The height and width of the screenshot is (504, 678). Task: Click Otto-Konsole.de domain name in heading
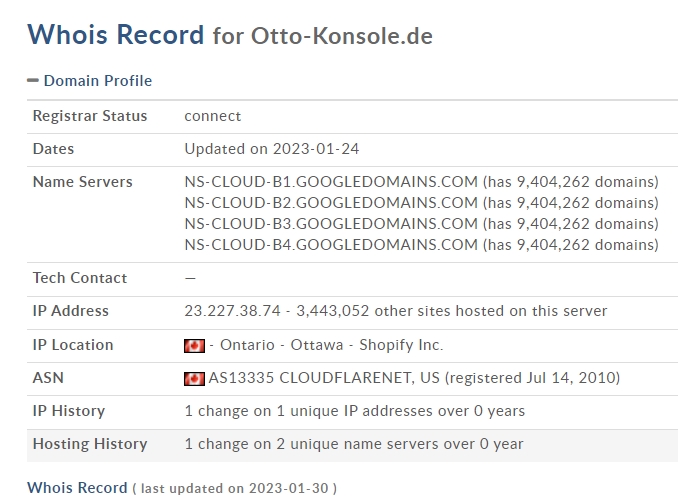[x=342, y=36]
